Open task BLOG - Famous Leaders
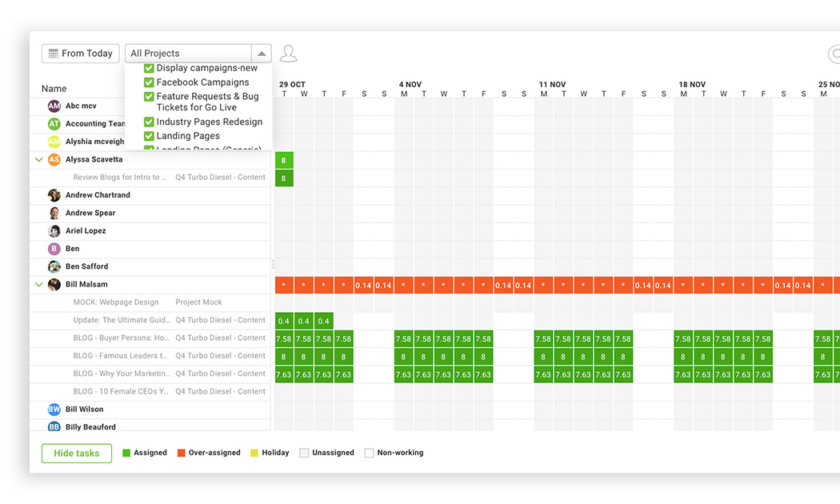This screenshot has height=504, width=840. (120, 356)
